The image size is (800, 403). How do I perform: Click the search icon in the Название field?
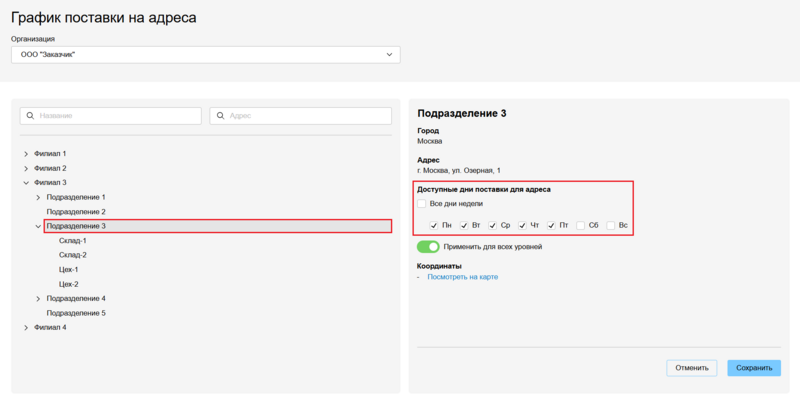coord(29,116)
